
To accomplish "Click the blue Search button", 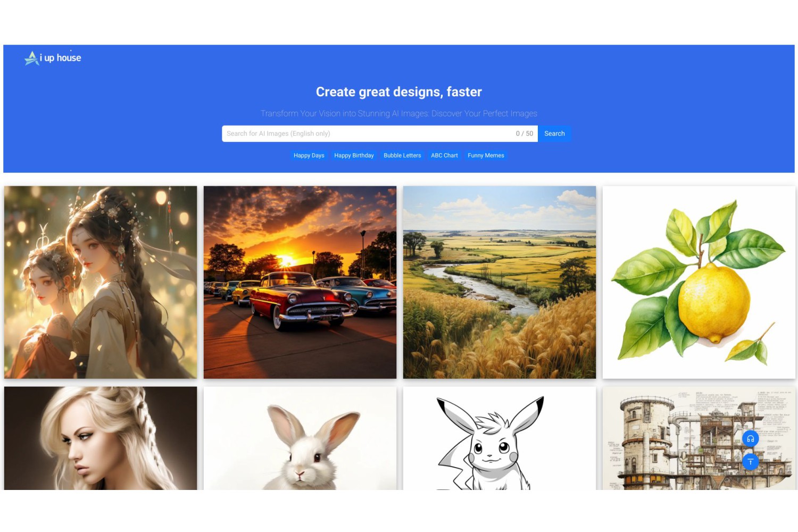I will click(x=554, y=134).
